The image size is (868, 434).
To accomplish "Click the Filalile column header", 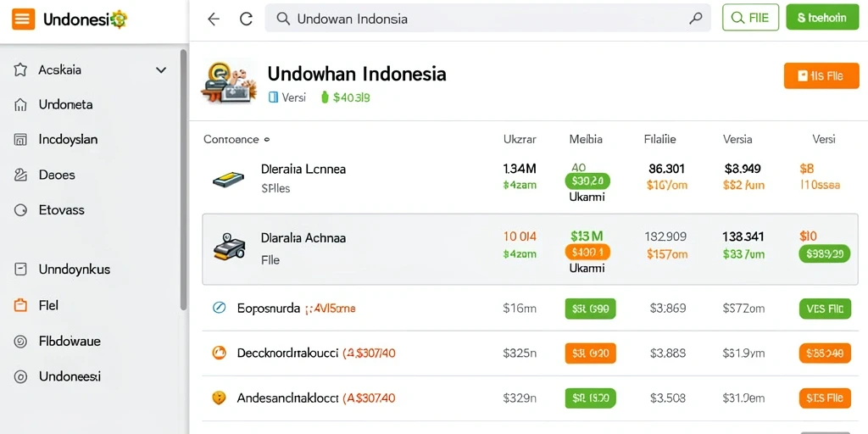I will (659, 140).
